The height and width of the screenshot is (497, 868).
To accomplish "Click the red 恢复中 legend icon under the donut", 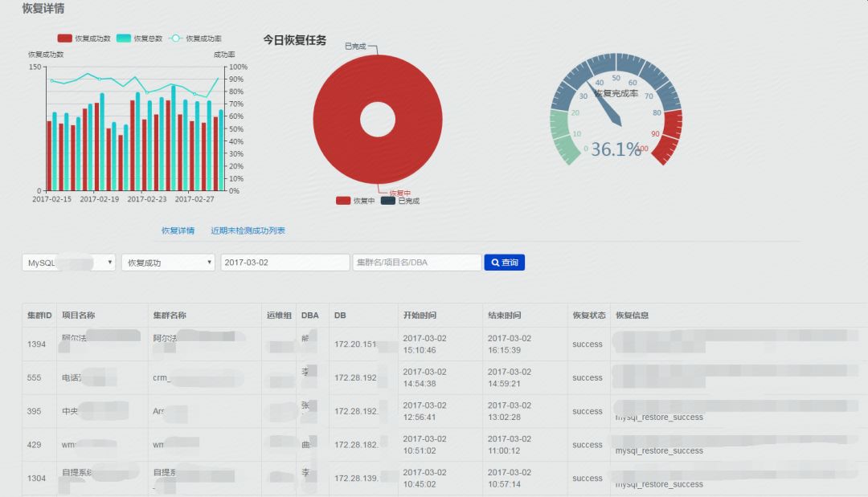I will [x=343, y=201].
